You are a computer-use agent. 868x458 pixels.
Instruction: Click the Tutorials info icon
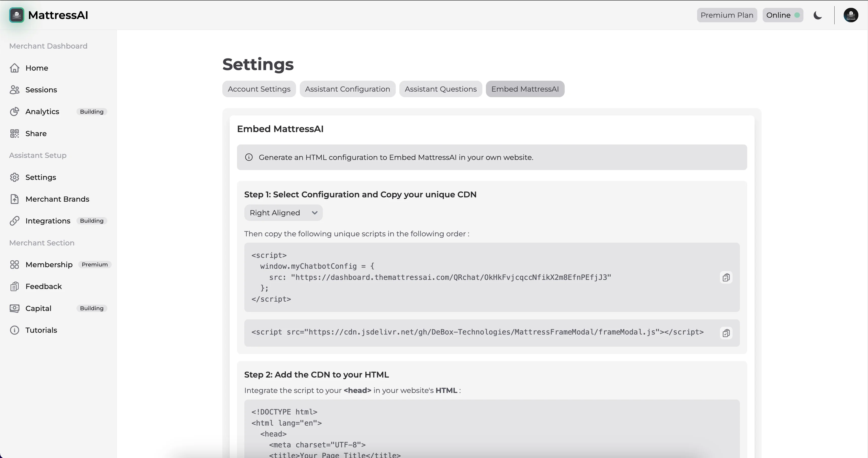click(x=14, y=330)
